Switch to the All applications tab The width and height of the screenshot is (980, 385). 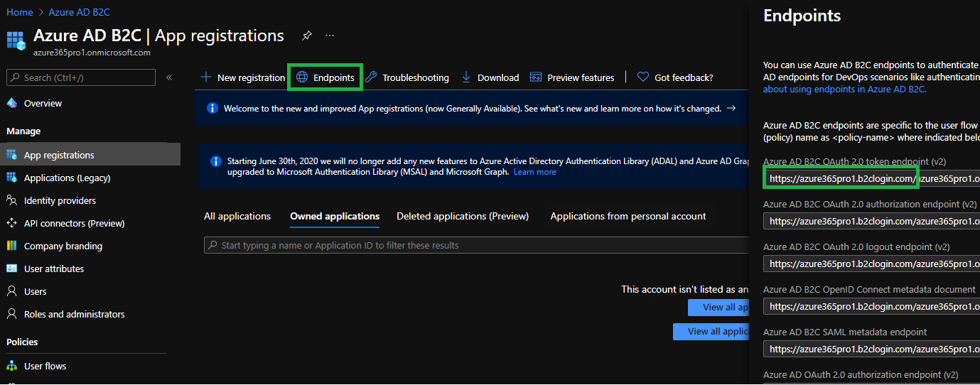pos(237,216)
